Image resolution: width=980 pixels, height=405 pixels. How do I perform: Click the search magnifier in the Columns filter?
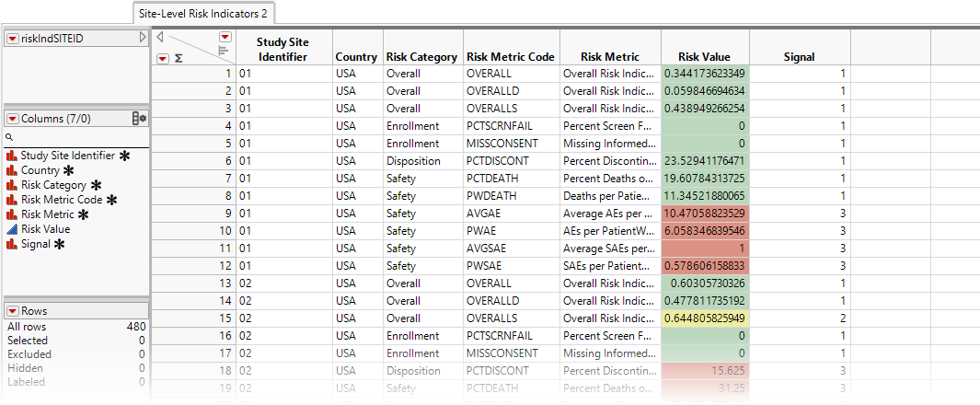pos(9,137)
